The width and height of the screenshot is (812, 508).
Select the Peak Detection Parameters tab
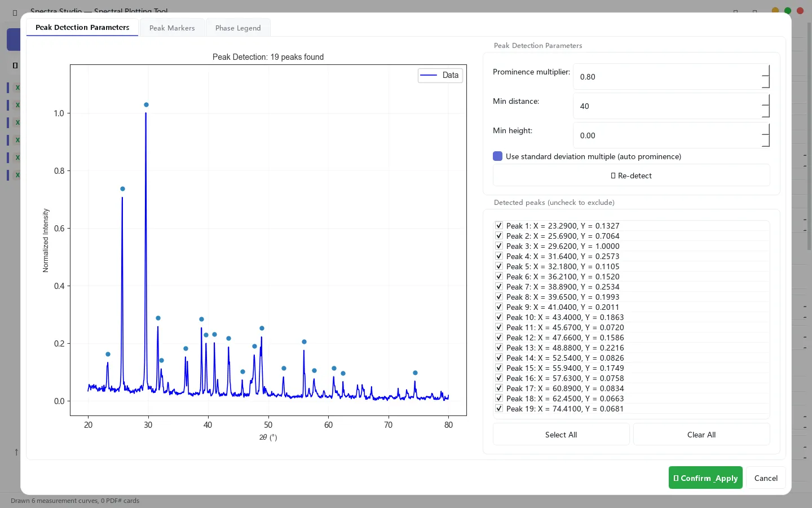click(82, 27)
